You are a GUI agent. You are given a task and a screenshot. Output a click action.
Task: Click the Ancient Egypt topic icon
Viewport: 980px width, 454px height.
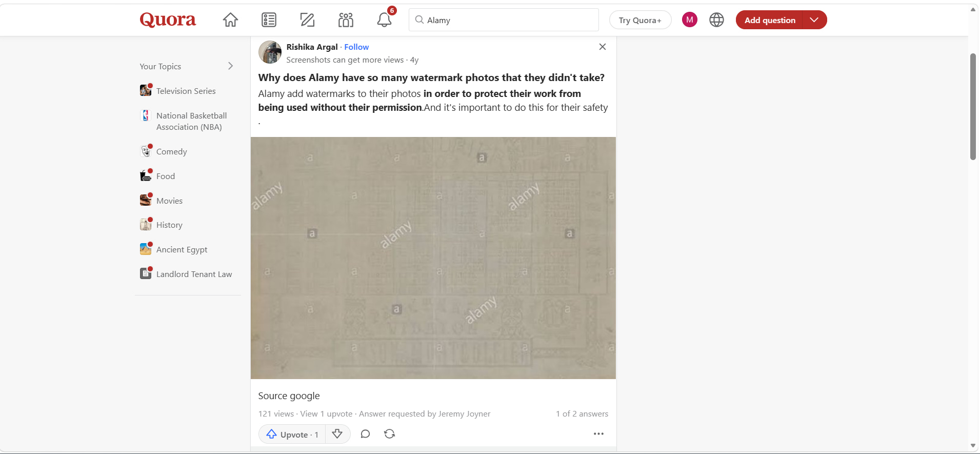(146, 249)
